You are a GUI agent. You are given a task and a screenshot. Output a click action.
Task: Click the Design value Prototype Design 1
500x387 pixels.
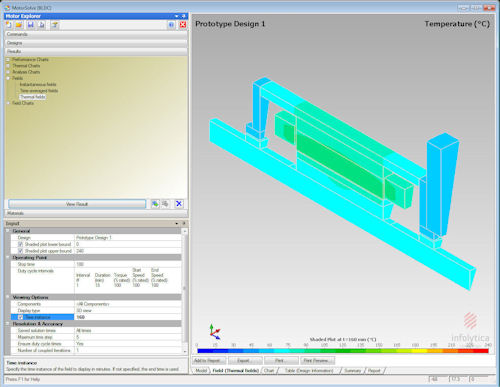tap(128, 238)
